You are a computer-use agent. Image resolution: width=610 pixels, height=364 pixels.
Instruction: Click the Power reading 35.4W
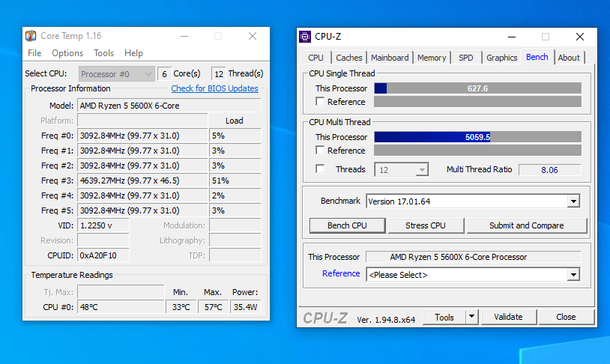coord(246,307)
